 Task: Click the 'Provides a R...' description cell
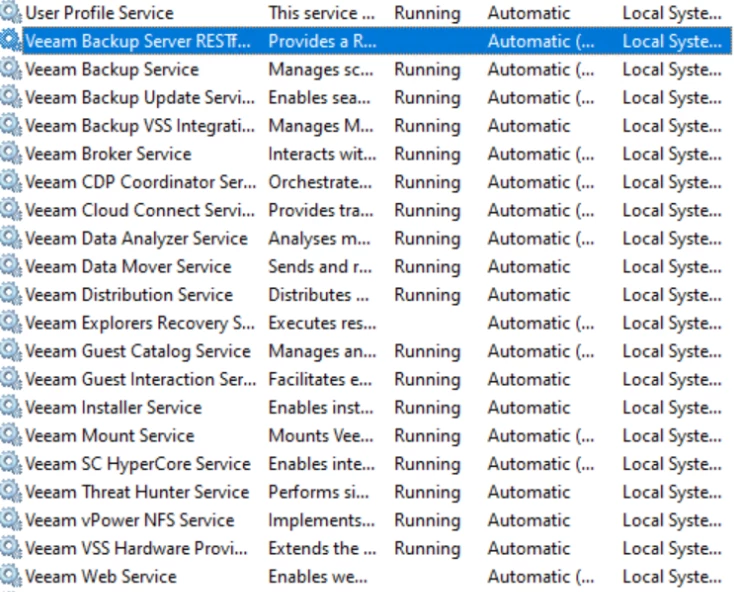[x=323, y=41]
